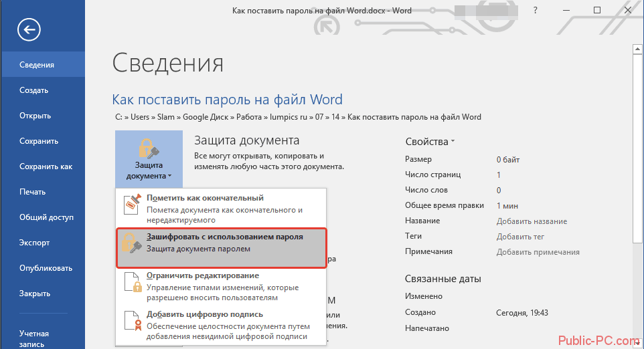Click the ribbon page icon for Добавить цифровую подпись

[x=133, y=321]
